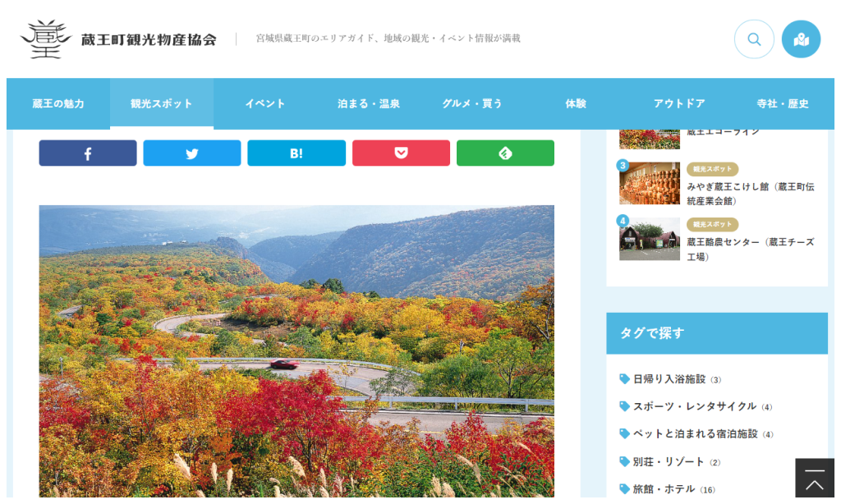Select アウトドア in navigation bar
This screenshot has width=841, height=504.
click(x=679, y=103)
